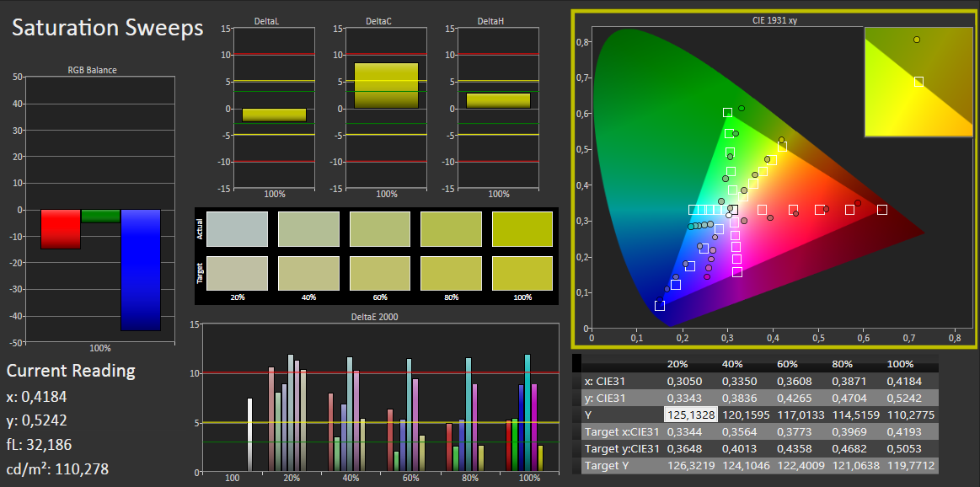Click the Target y:CIE31 row header

pyautogui.click(x=621, y=448)
